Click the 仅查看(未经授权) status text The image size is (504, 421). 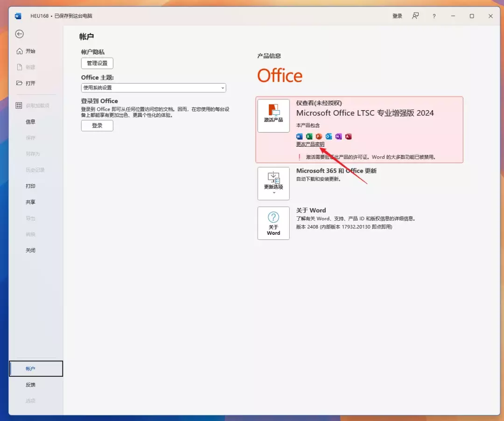319,103
